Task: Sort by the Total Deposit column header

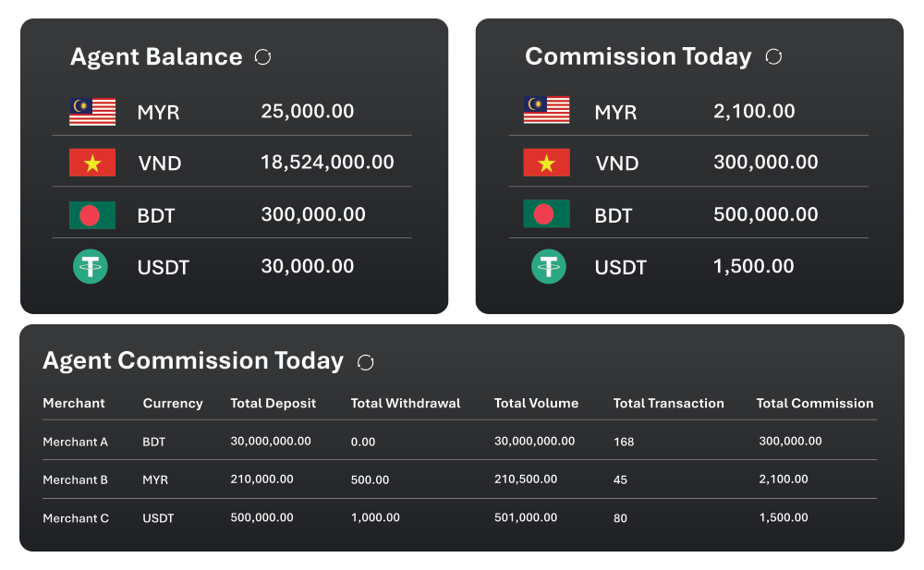Action: tap(273, 403)
